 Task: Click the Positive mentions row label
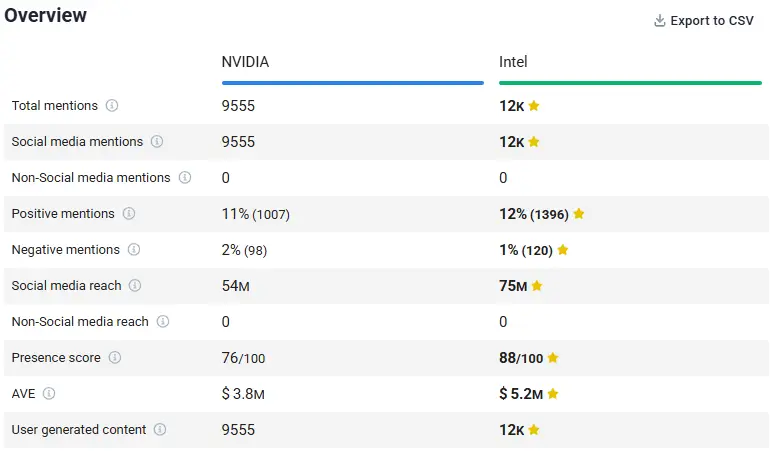[63, 213]
